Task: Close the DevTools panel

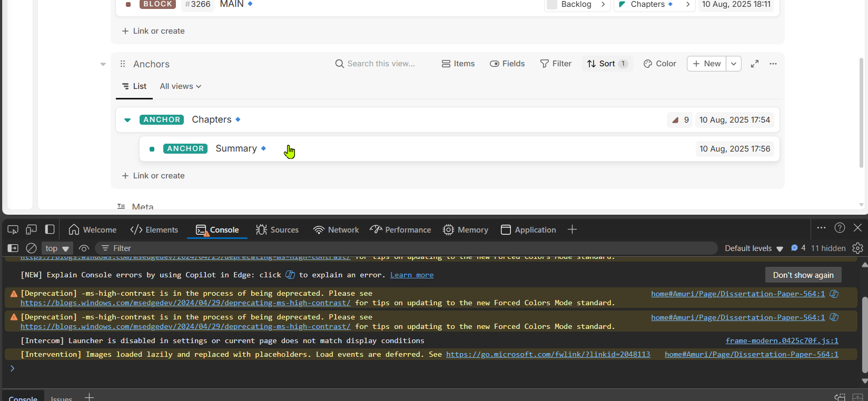Action: click(858, 228)
